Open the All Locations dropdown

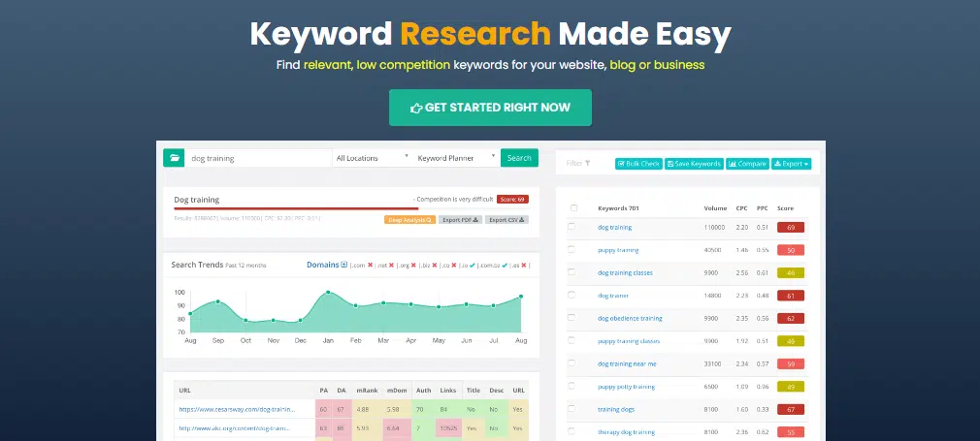[x=372, y=158]
